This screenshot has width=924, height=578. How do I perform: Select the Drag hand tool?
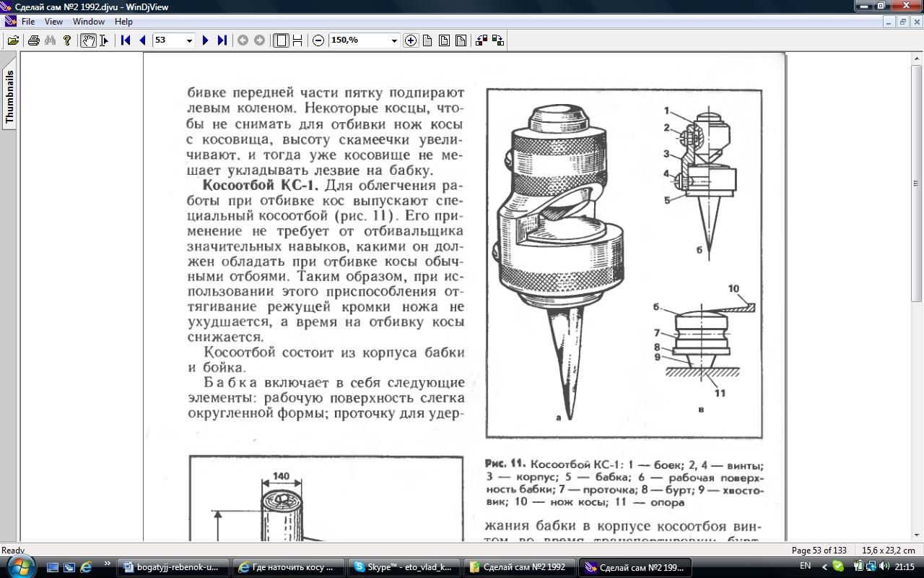pyautogui.click(x=87, y=40)
